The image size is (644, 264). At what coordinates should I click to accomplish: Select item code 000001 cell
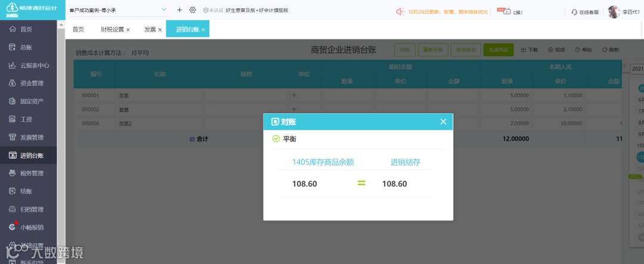pos(91,96)
